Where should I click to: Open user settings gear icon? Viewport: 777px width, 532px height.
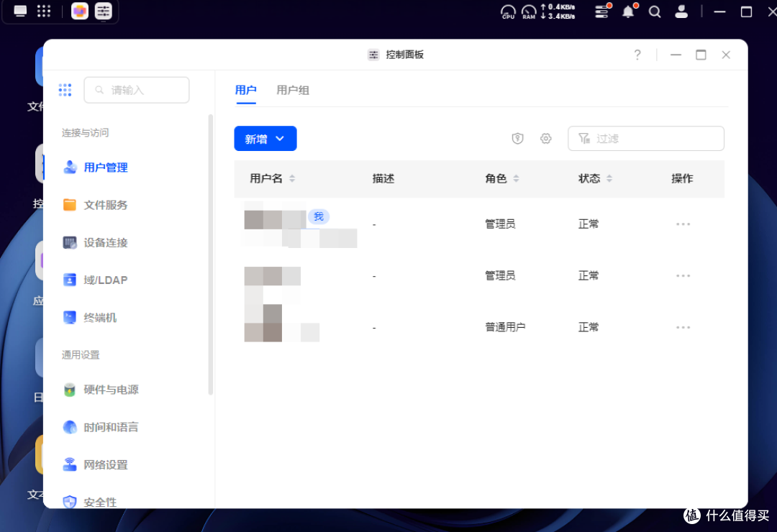coord(545,138)
